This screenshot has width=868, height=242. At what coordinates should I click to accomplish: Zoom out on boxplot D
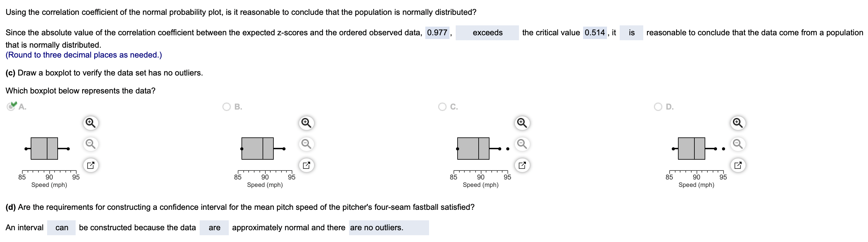point(737,144)
